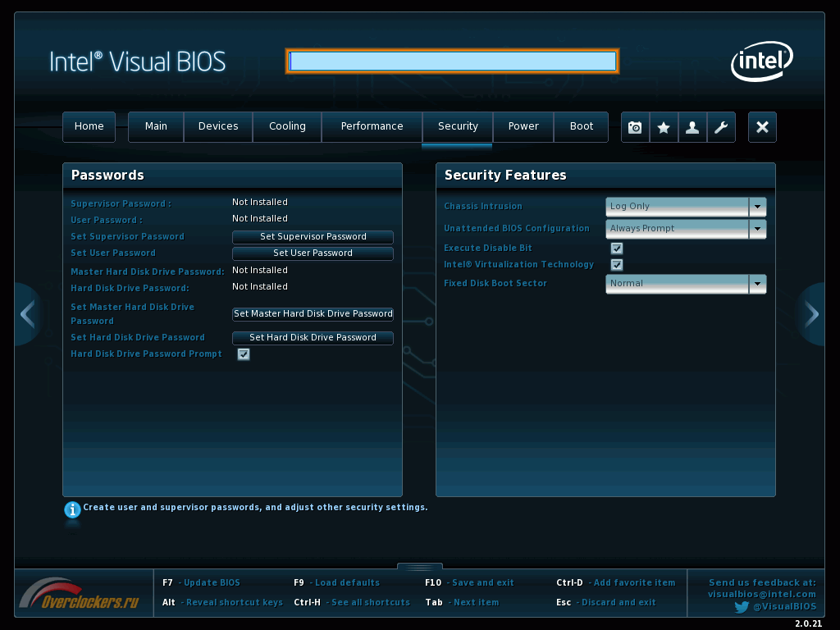This screenshot has height=630, width=840.
Task: Toggle Intel Virtualization Technology checkbox
Action: (617, 265)
